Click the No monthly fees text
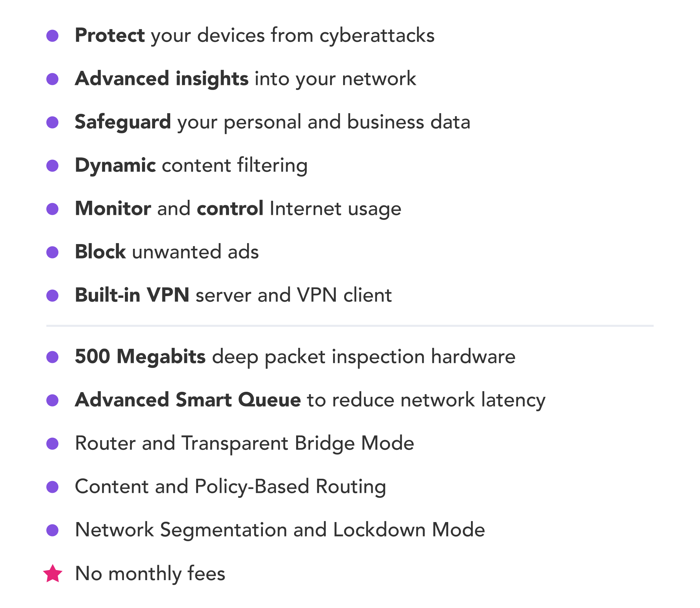This screenshot has height=608, width=700. [150, 574]
